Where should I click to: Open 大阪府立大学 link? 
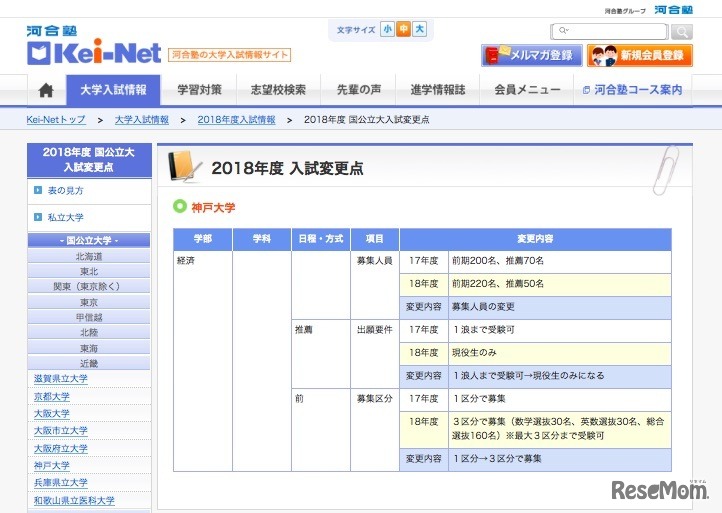[x=60, y=448]
